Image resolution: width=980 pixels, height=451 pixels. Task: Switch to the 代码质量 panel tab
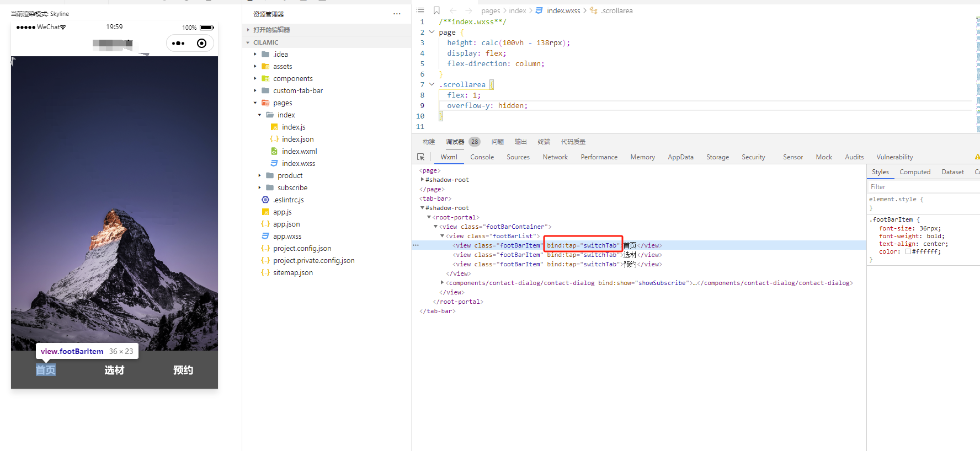573,142
